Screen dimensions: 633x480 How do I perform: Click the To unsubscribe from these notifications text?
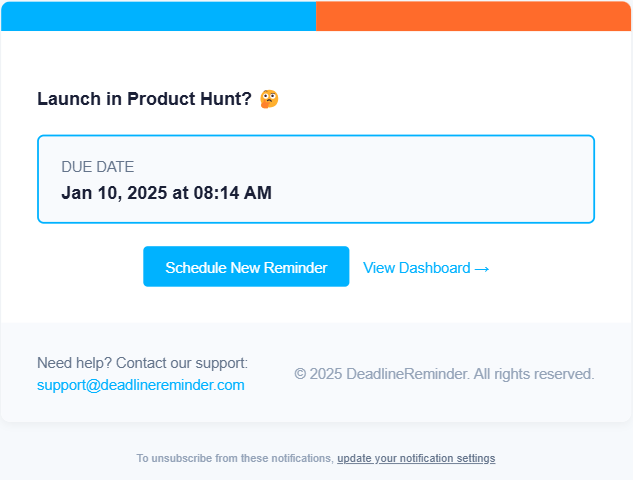(x=235, y=459)
